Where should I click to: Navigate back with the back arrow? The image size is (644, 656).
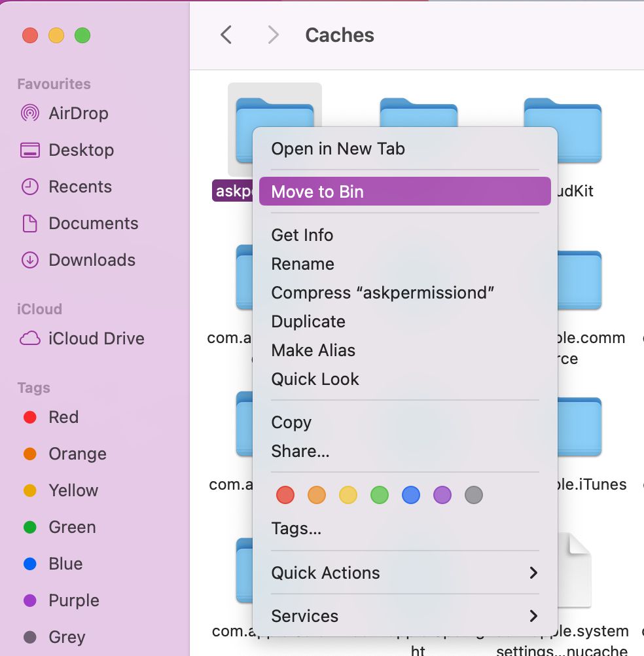(226, 35)
